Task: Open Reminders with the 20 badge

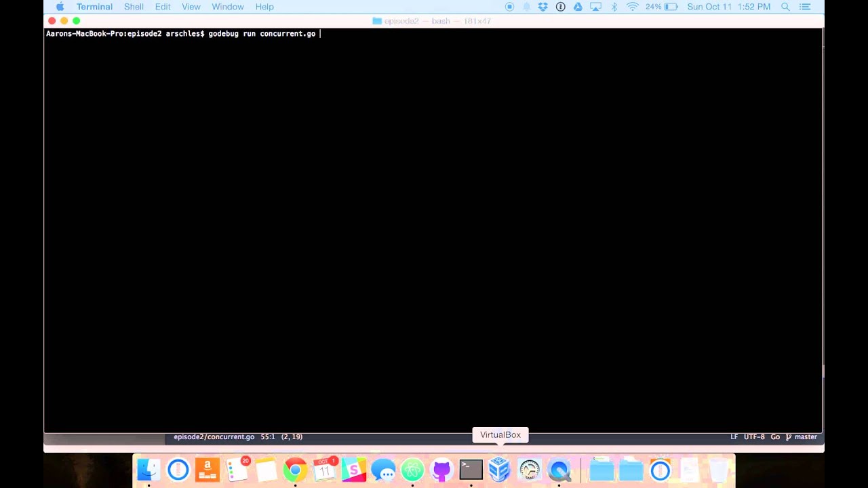Action: coord(237,470)
